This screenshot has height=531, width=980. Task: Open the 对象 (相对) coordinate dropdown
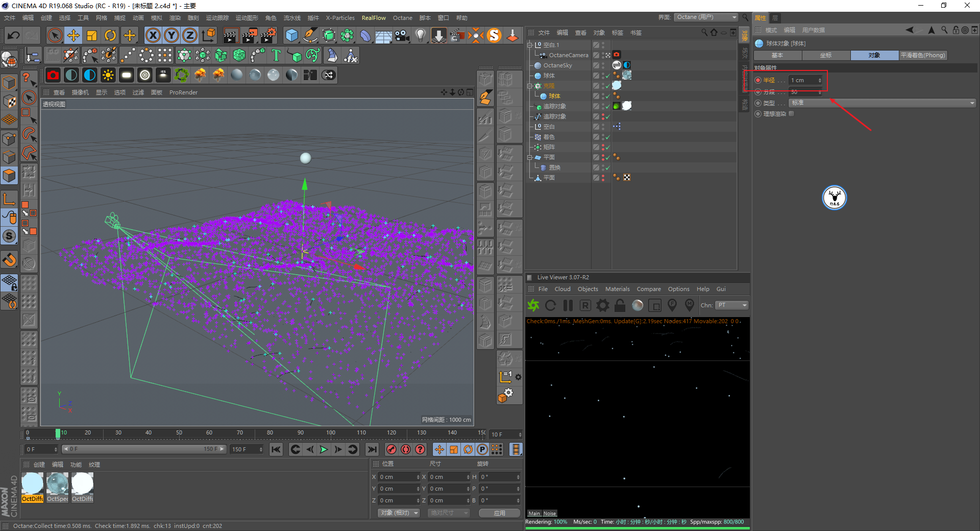tap(399, 513)
